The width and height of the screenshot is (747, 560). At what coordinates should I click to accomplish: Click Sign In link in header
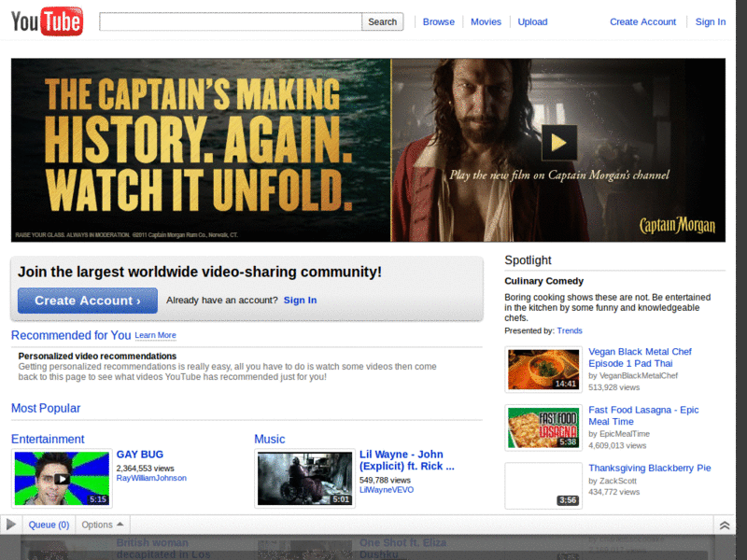(711, 21)
